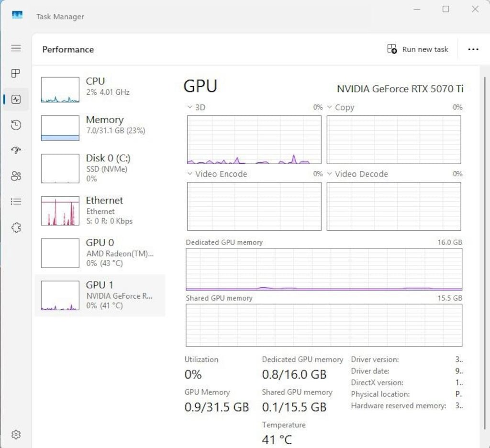Click the Dedicated GPU memory graph
Screen dimensions: 490x448
tap(324, 269)
